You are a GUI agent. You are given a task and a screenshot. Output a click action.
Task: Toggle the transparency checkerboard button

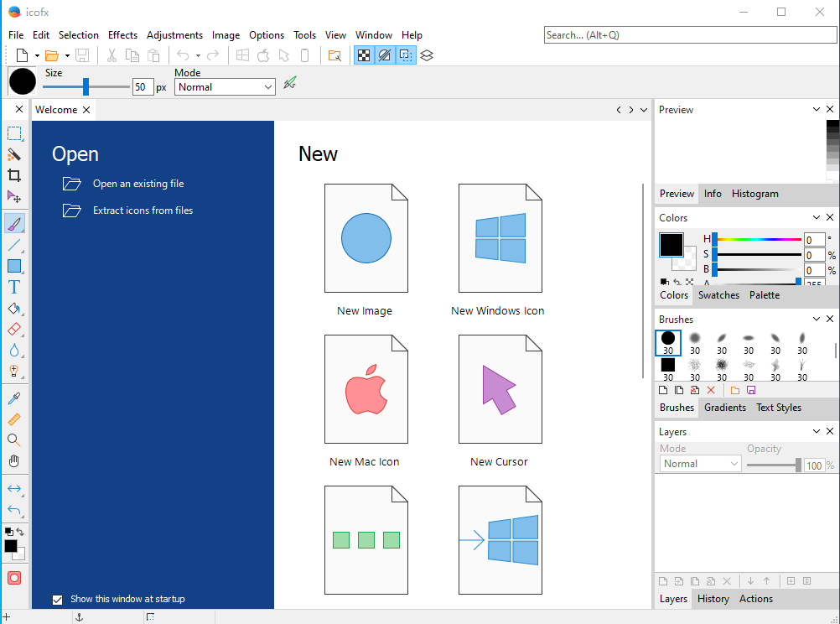point(364,55)
